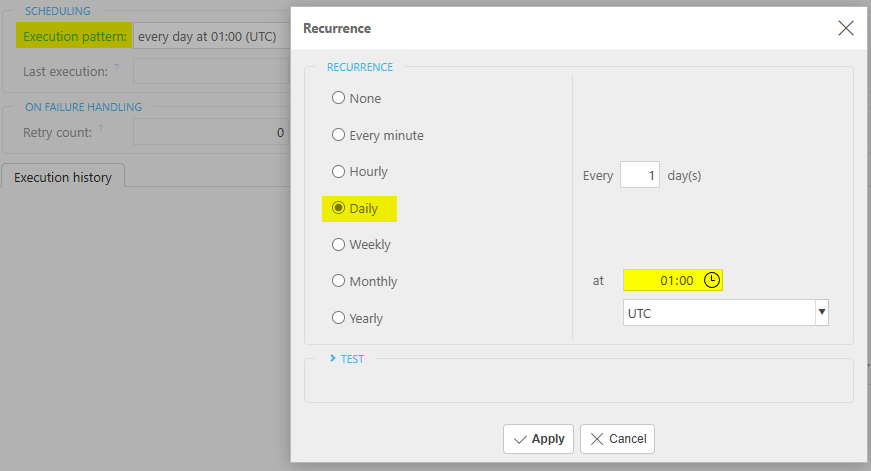Choose Weekly recurrence option

[x=338, y=244]
